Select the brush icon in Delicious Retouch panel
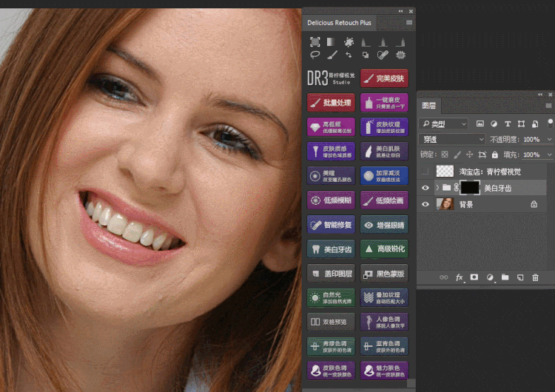The image size is (555, 392). [332, 55]
